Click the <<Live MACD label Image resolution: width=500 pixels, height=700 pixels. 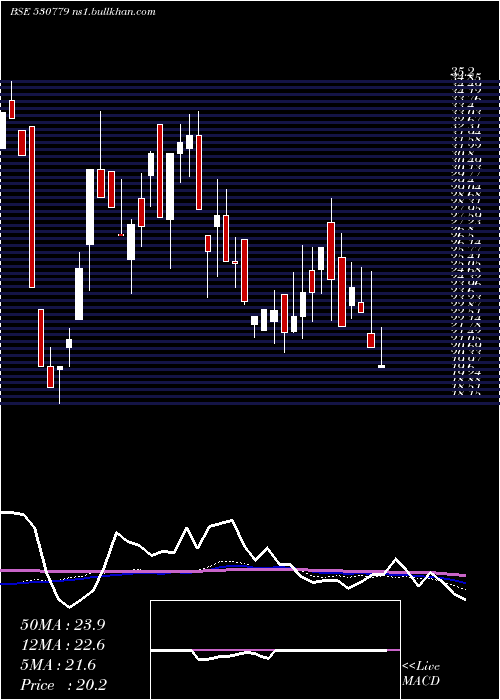click(421, 674)
